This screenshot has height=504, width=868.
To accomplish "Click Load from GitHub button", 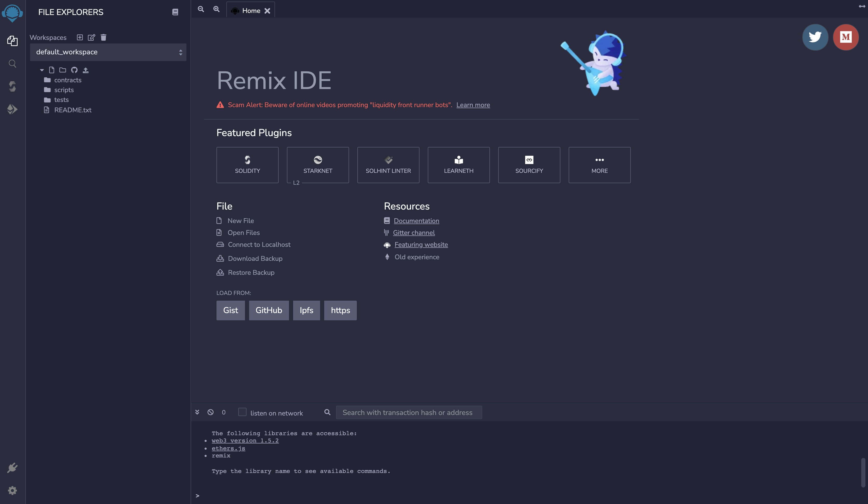I will pos(268,310).
